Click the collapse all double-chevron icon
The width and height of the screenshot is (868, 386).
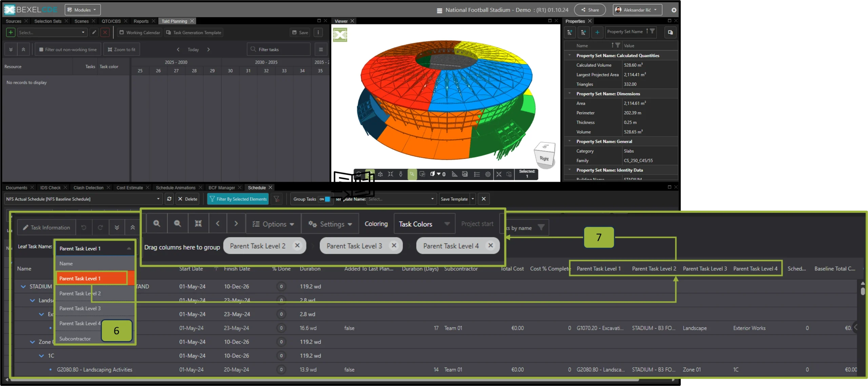pos(133,227)
